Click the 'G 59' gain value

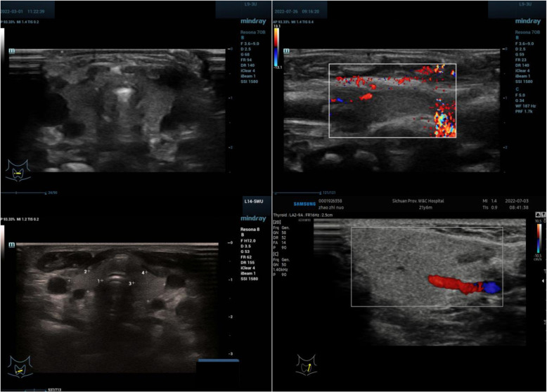(520, 54)
